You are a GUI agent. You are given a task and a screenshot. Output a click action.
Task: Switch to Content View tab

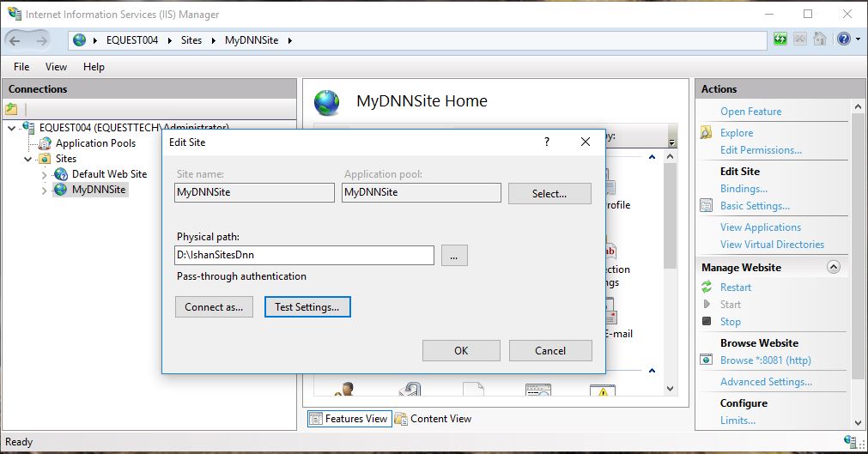pos(433,419)
